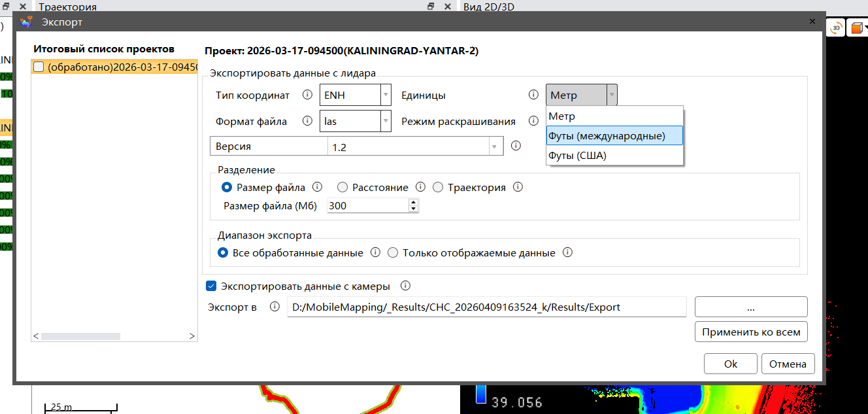This screenshot has height=414, width=868.
Task: Click the orange cube view icon
Action: (856, 29)
